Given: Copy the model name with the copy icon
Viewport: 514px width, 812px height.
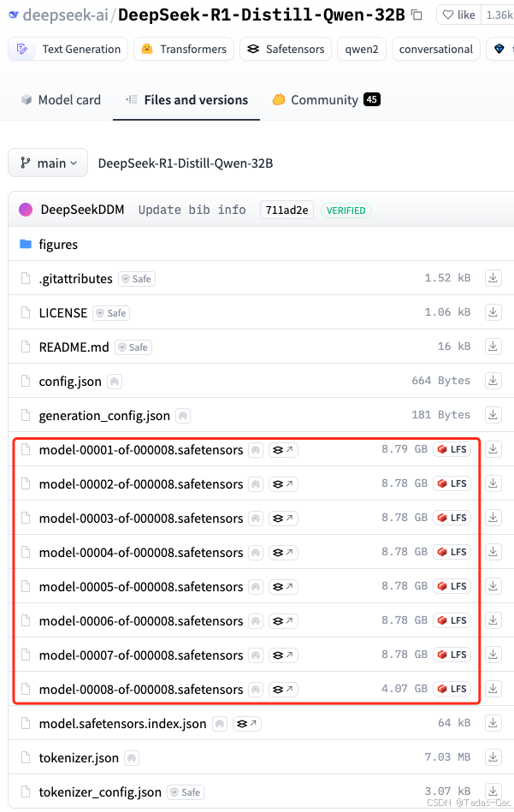Looking at the screenshot, I should point(417,15).
